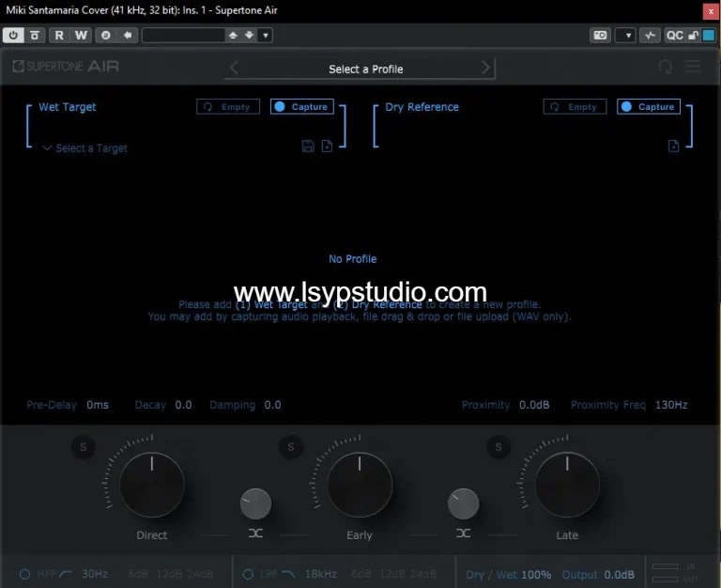Click the back arrow icon in the host toolbar

(128, 35)
